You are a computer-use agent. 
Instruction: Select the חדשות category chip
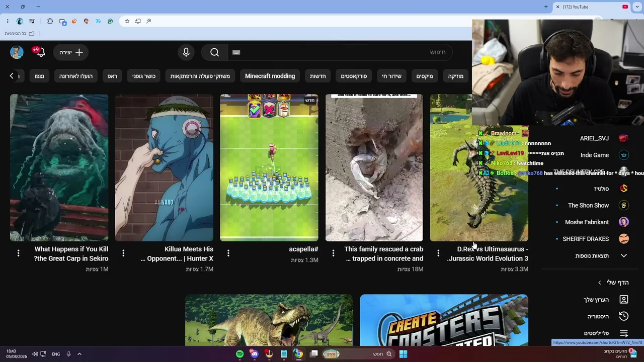tap(318, 76)
